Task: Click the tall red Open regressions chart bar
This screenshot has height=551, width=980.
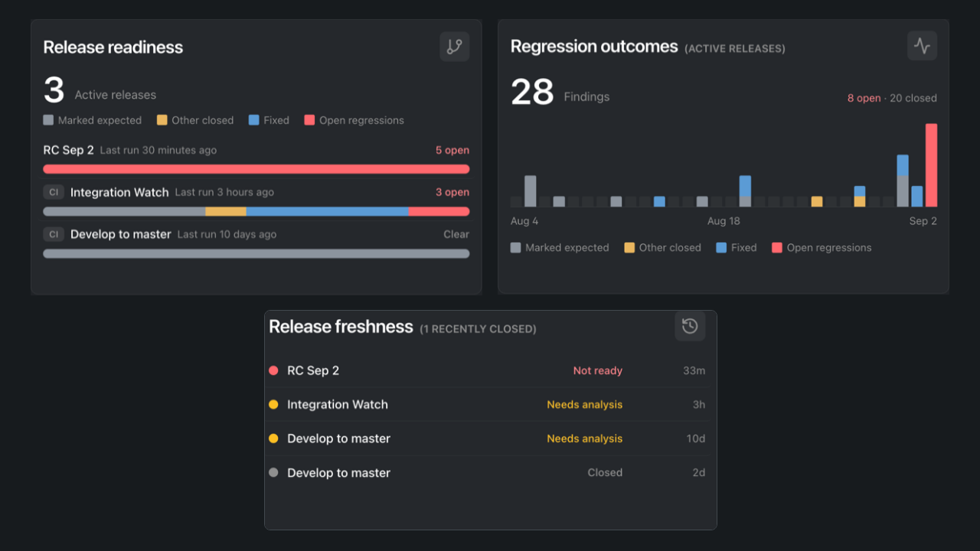Action: pyautogui.click(x=931, y=165)
